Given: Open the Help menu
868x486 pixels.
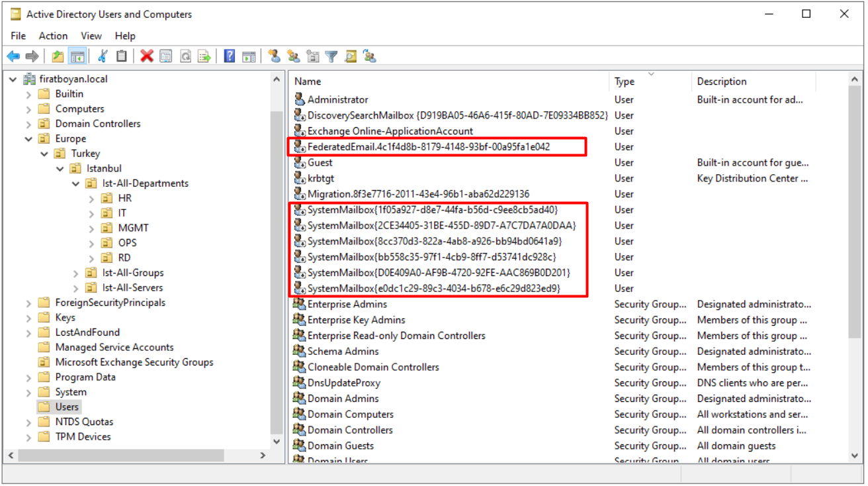Looking at the screenshot, I should tap(125, 36).
